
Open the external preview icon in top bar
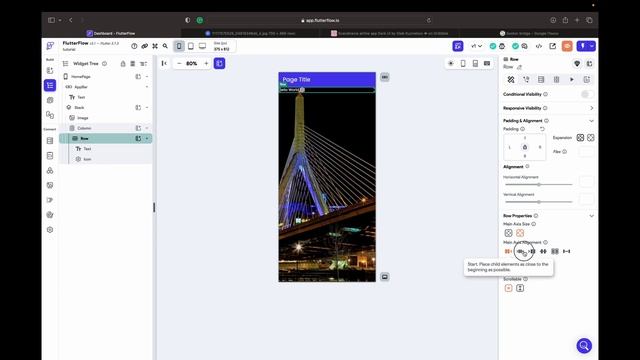[x=553, y=46]
